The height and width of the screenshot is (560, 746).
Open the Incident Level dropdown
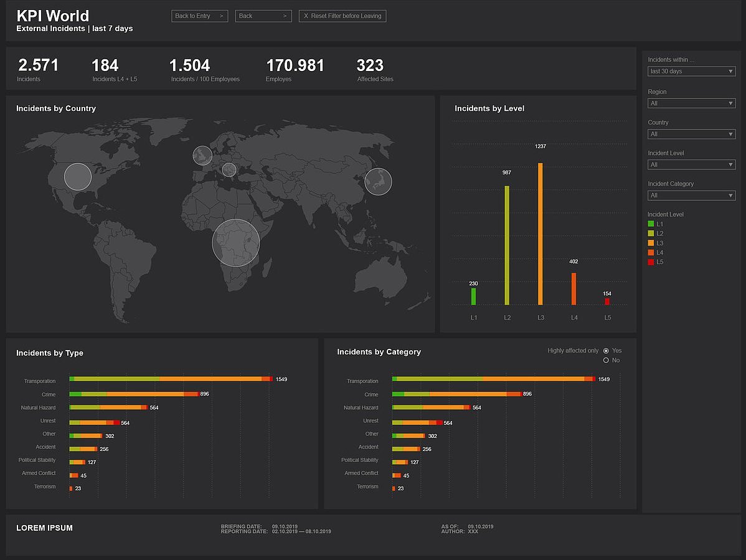pos(691,164)
